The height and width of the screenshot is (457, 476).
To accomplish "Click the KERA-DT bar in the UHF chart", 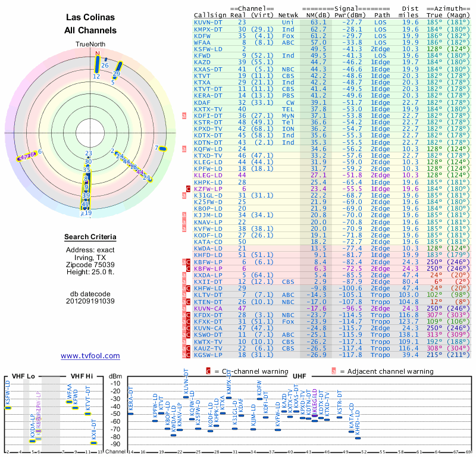I will [x=131, y=413].
